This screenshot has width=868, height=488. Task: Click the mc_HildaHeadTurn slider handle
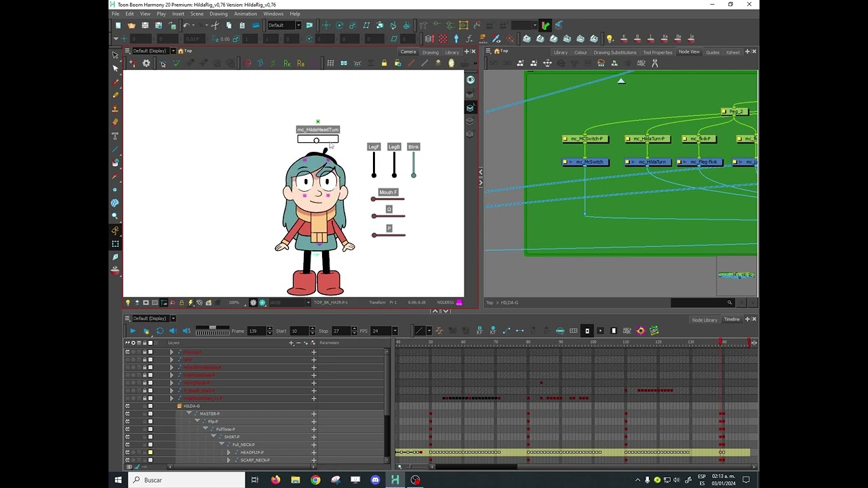pos(316,140)
